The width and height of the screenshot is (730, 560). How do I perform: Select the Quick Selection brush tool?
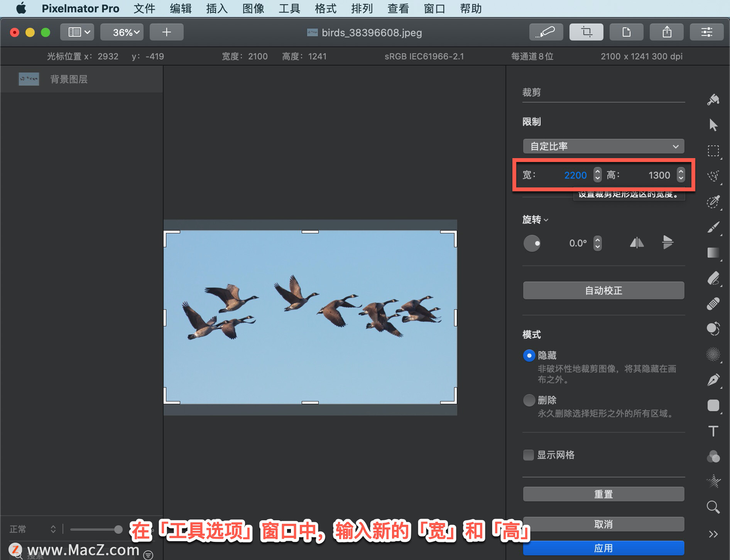pos(713,202)
